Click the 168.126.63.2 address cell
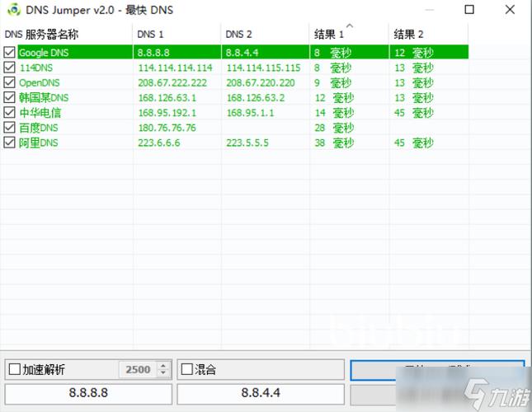The width and height of the screenshot is (532, 412). (256, 97)
